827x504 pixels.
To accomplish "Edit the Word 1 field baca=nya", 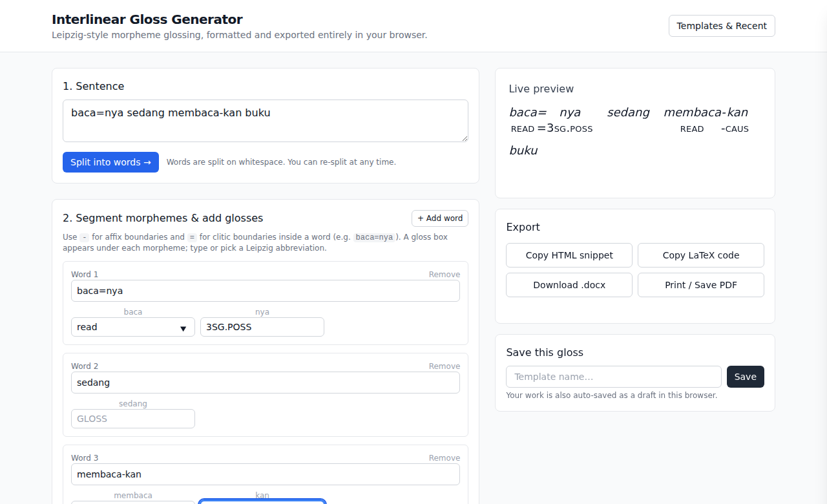I will pos(266,291).
